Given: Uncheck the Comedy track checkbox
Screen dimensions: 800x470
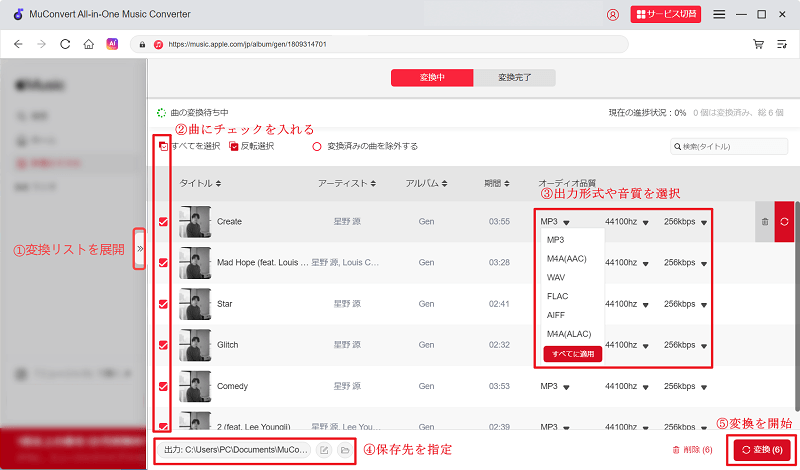Looking at the screenshot, I should [x=163, y=386].
